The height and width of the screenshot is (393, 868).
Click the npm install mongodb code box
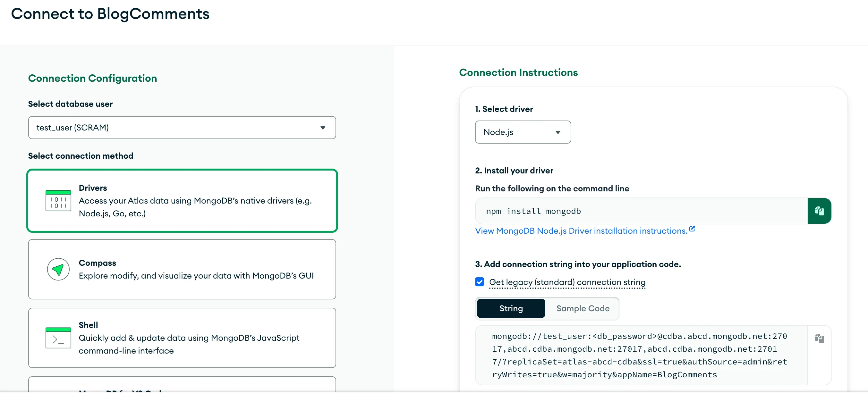(640, 211)
